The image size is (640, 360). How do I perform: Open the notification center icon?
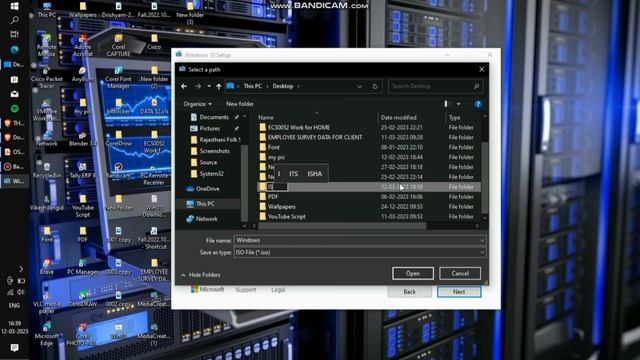tap(14, 347)
